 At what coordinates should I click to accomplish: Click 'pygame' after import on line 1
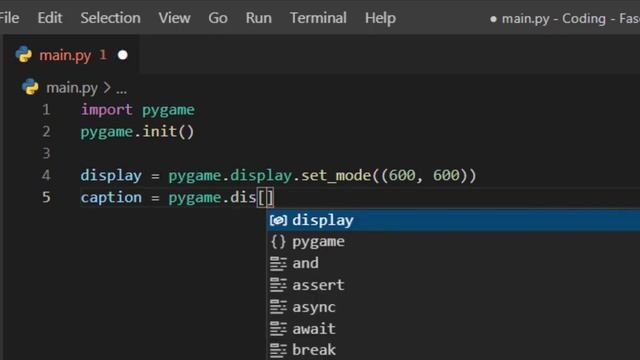click(168, 111)
